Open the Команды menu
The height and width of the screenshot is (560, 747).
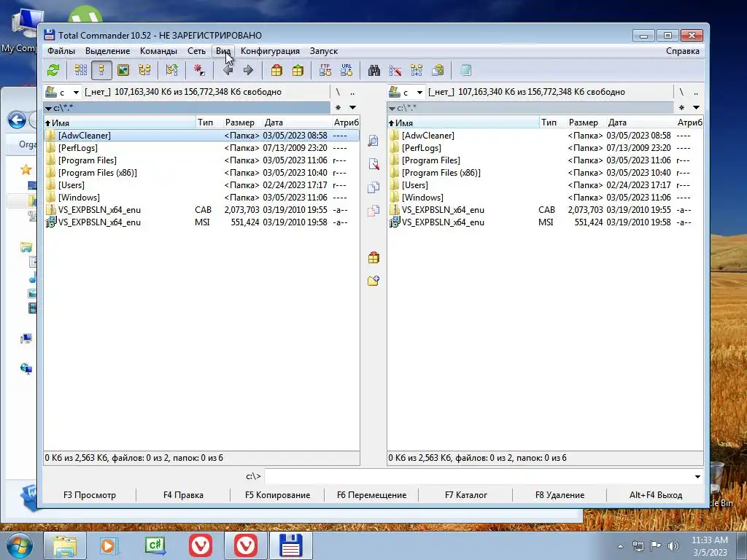(158, 51)
